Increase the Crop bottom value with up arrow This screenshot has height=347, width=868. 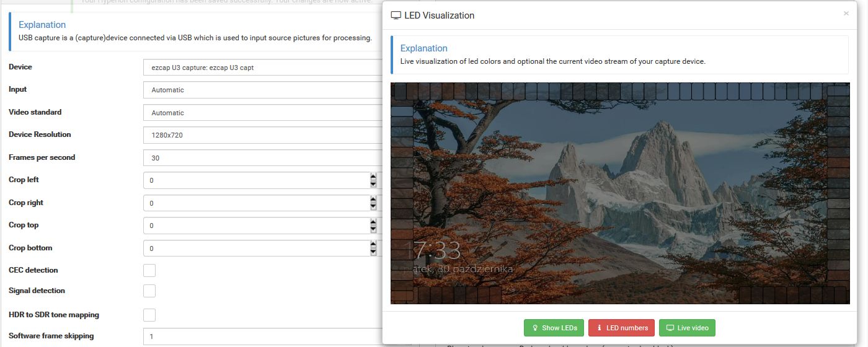pos(373,245)
